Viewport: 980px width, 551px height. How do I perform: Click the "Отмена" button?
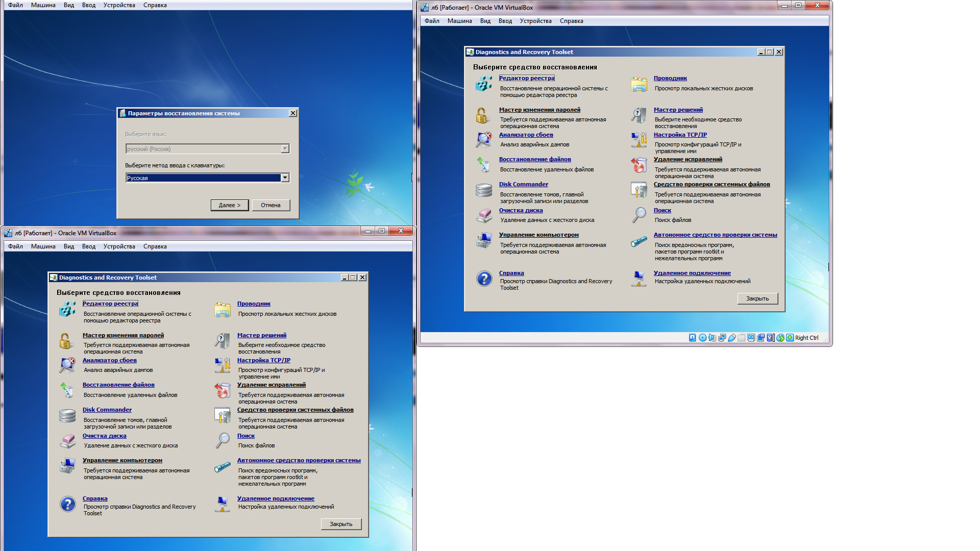(271, 205)
